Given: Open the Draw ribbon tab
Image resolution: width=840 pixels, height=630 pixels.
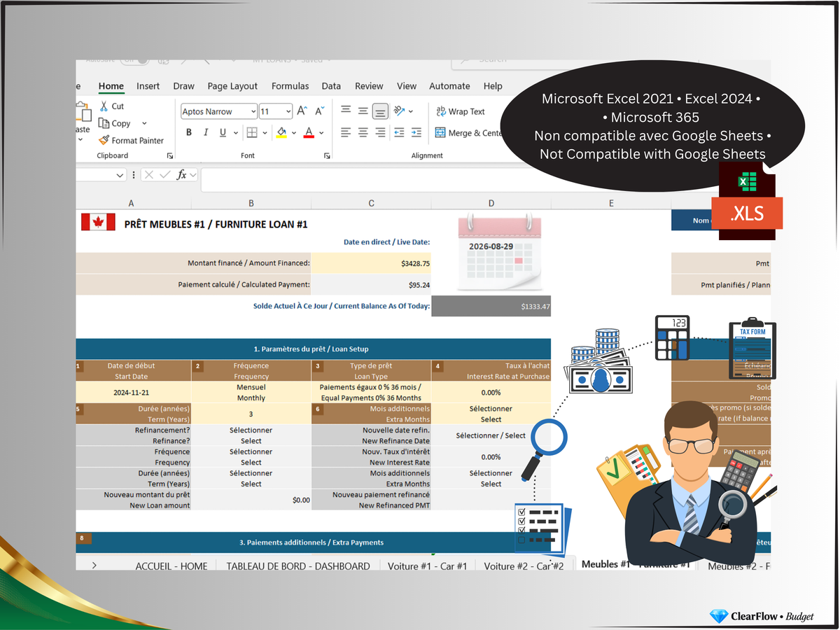Looking at the screenshot, I should [x=183, y=86].
